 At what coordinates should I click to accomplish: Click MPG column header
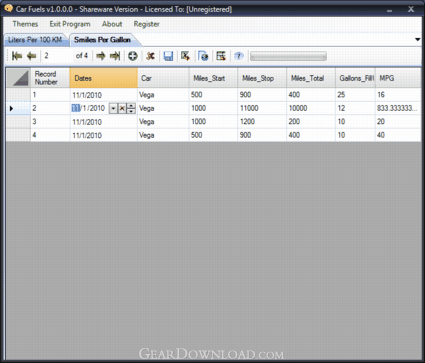(398, 78)
